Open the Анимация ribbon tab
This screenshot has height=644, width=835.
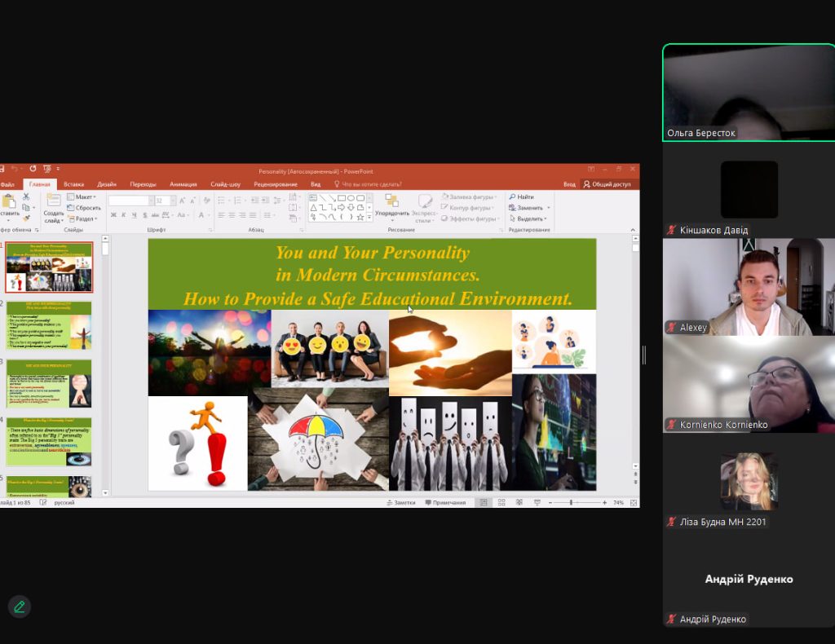(x=183, y=184)
